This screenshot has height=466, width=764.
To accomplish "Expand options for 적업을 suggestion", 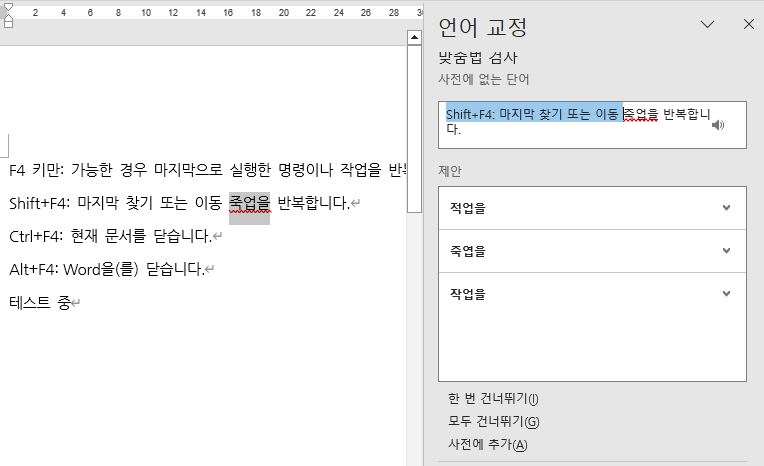I will click(x=726, y=208).
